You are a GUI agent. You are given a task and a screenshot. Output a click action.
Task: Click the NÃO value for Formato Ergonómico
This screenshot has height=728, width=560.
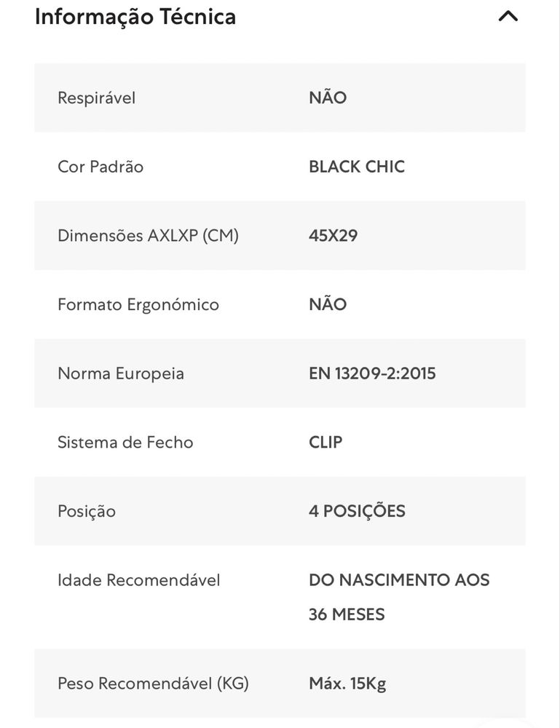(x=328, y=304)
